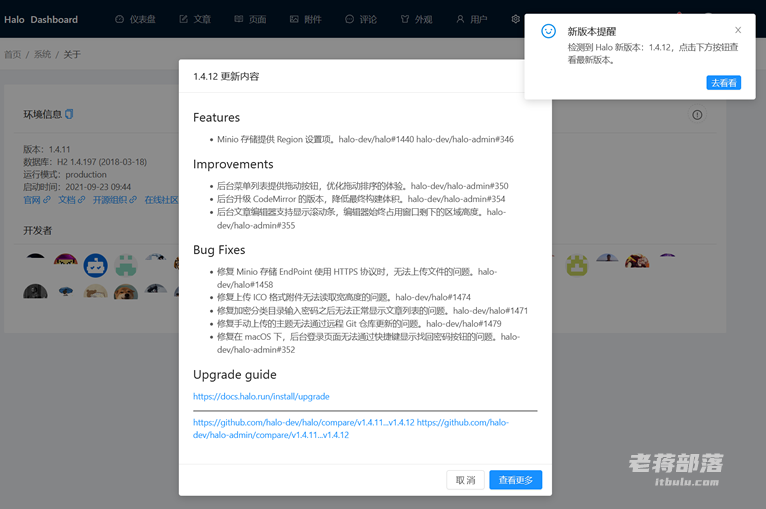Screen dimensions: 766x509
Task: Click the 版本: 1.4.11 text
Action: (x=47, y=149)
